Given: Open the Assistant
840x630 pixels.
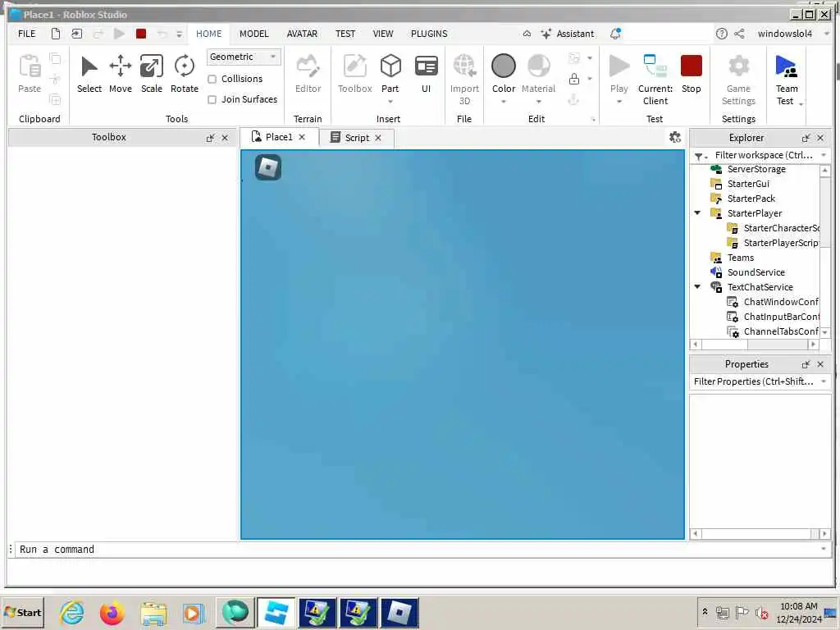Looking at the screenshot, I should point(568,34).
